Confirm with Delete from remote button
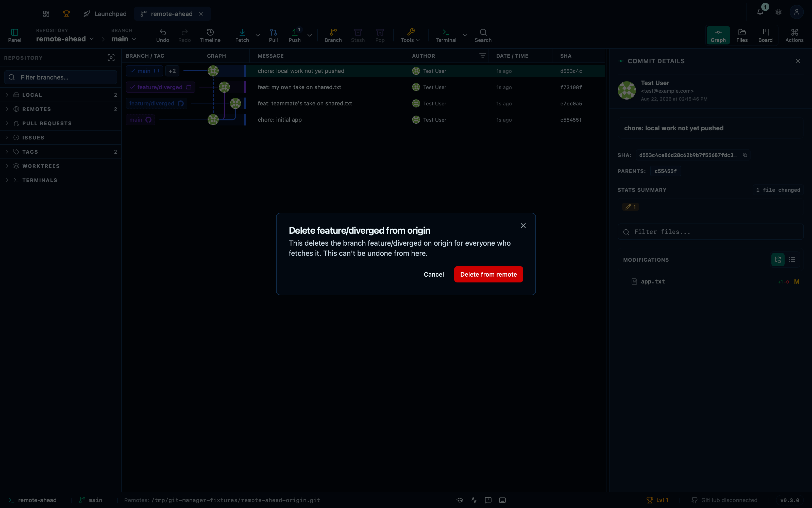 point(488,274)
